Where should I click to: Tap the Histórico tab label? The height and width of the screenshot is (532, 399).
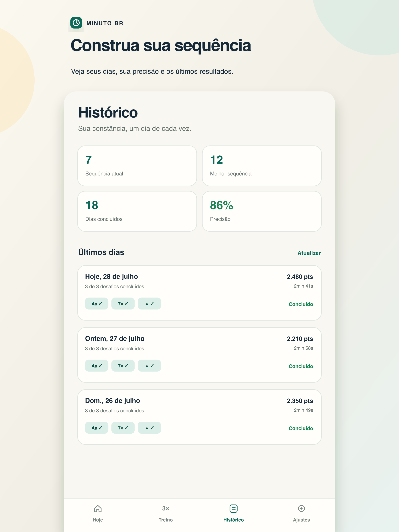click(x=233, y=520)
